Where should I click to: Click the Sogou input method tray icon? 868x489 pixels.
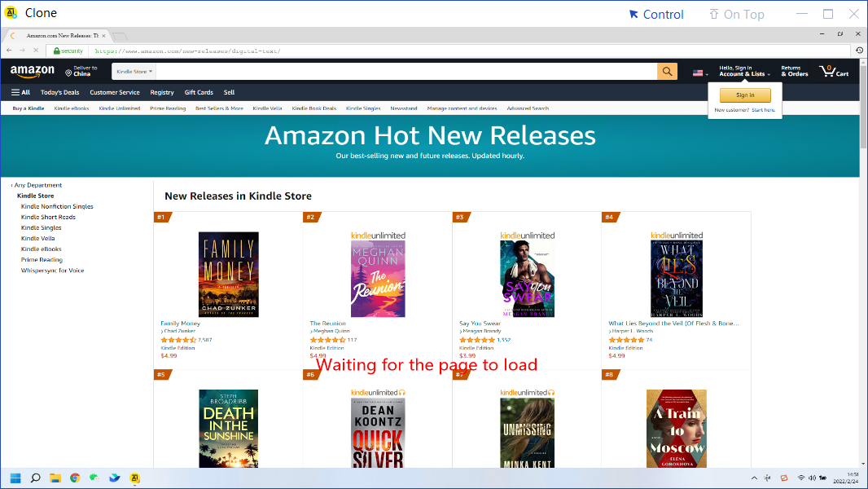coord(784,478)
